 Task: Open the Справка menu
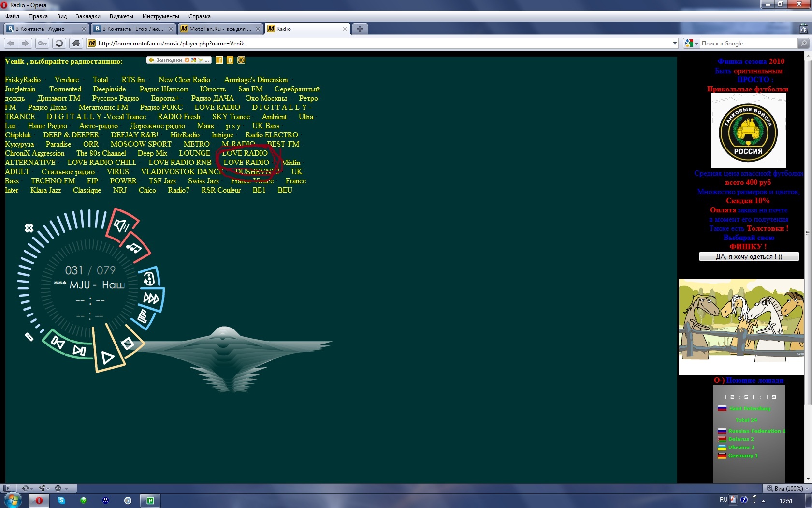pyautogui.click(x=200, y=16)
